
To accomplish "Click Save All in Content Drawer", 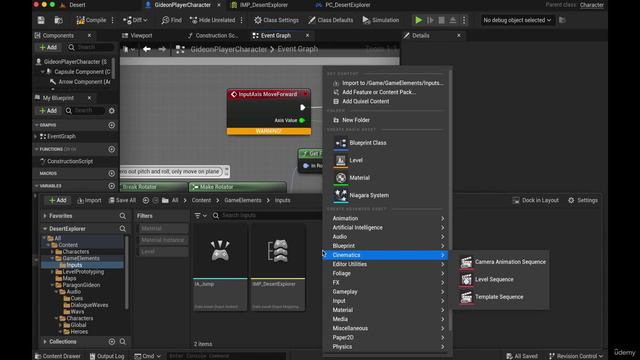I will click(122, 200).
